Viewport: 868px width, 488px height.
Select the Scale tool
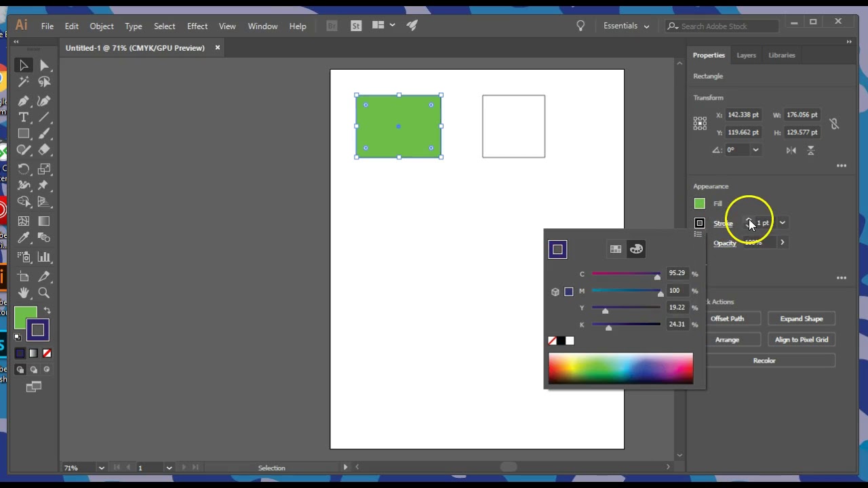coord(44,169)
